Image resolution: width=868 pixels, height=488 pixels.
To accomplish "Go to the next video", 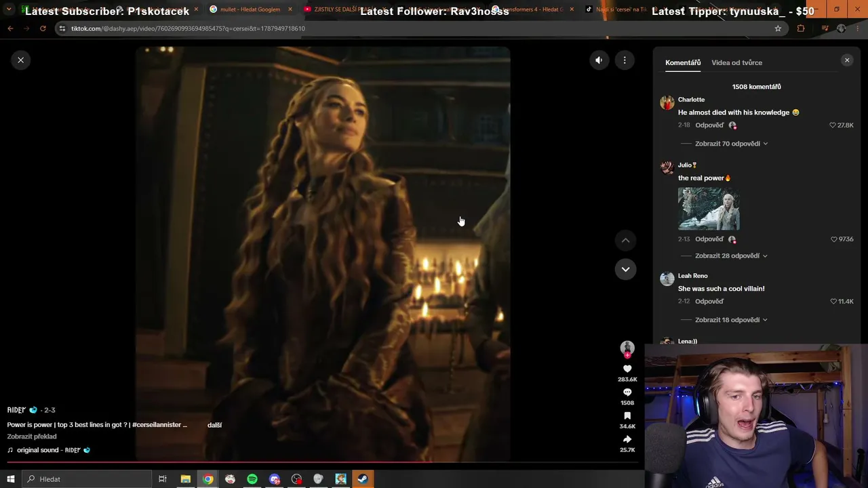I will [625, 269].
